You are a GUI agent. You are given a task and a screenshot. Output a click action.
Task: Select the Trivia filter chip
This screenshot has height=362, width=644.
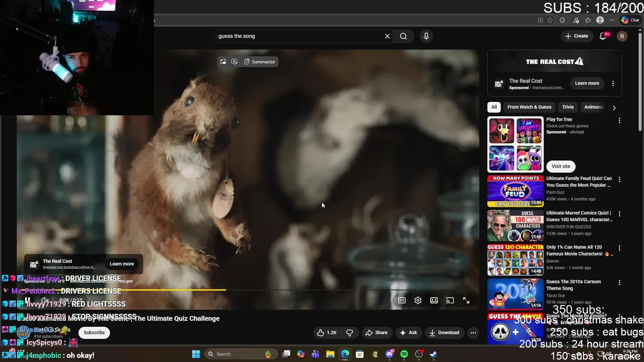(568, 107)
